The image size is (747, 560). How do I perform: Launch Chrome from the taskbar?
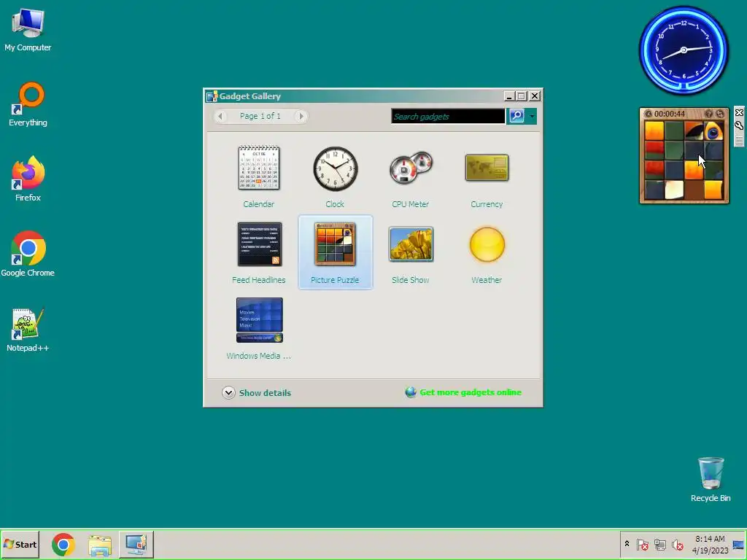(x=63, y=545)
